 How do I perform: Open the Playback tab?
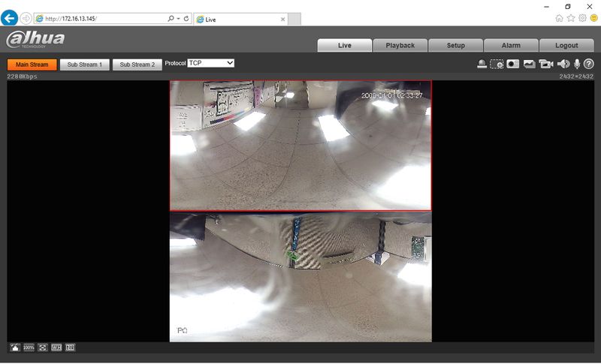[400, 45]
